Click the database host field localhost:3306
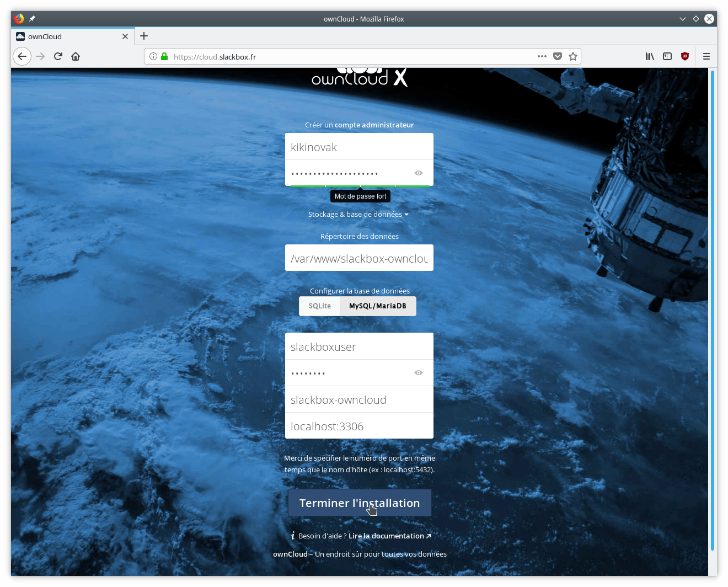The width and height of the screenshot is (728, 587). [359, 426]
